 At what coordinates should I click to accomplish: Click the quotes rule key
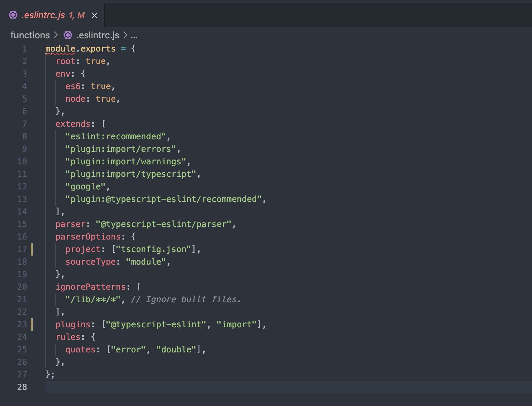[81, 350]
